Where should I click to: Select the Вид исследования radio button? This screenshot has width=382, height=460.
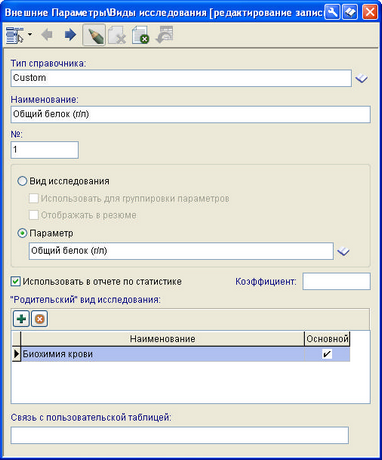[x=22, y=181]
